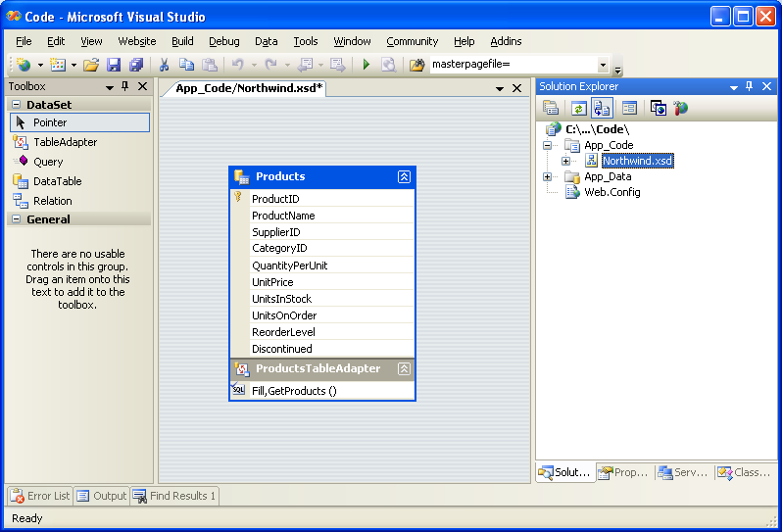Viewport: 782px width, 532px height.
Task: Open the Data menu
Action: (266, 41)
